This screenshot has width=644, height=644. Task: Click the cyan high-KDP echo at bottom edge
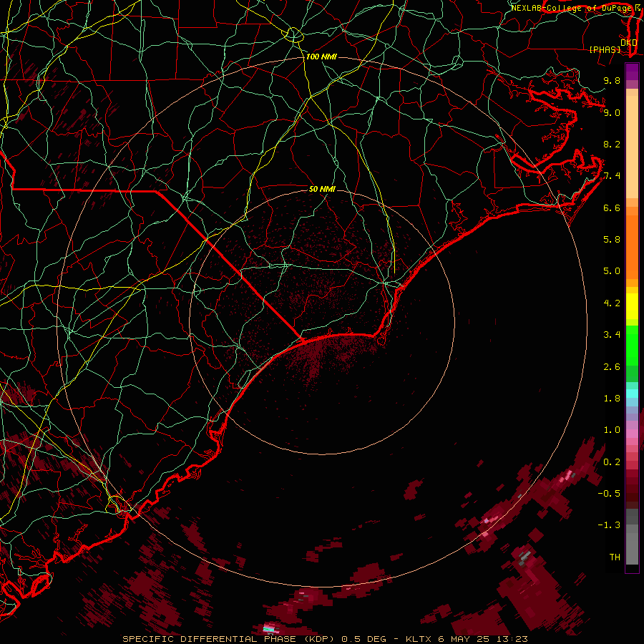268,629
